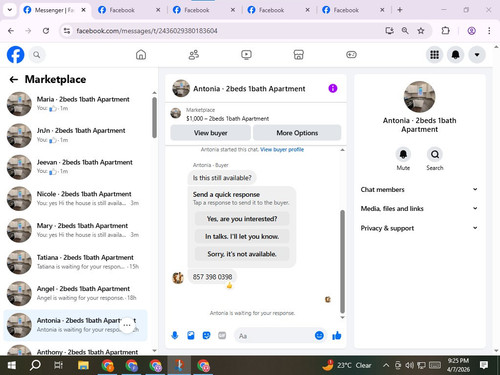The width and height of the screenshot is (500, 375).
Task: Click the browser back arrow
Action: [11, 31]
